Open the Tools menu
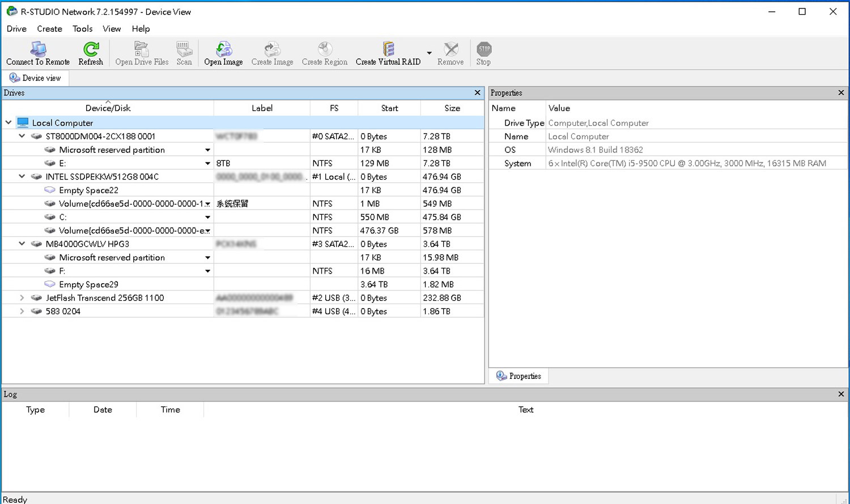Image resolution: width=850 pixels, height=504 pixels. (82, 28)
